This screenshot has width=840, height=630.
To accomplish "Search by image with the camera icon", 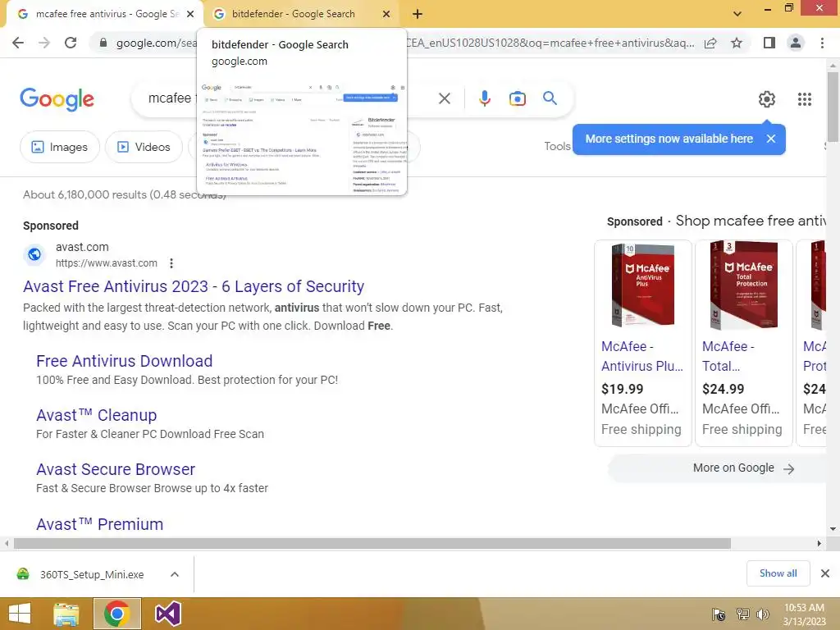I will tap(517, 98).
